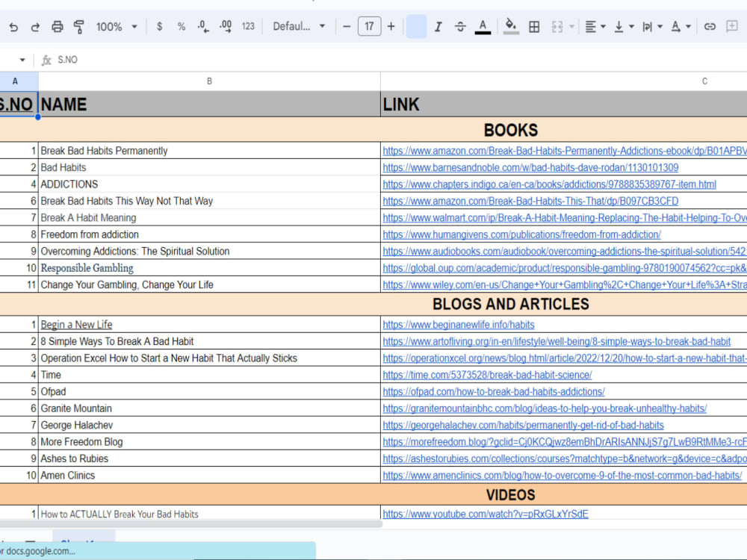The image size is (747, 560).
Task: Open text rotation dropdown
Action: (x=681, y=27)
